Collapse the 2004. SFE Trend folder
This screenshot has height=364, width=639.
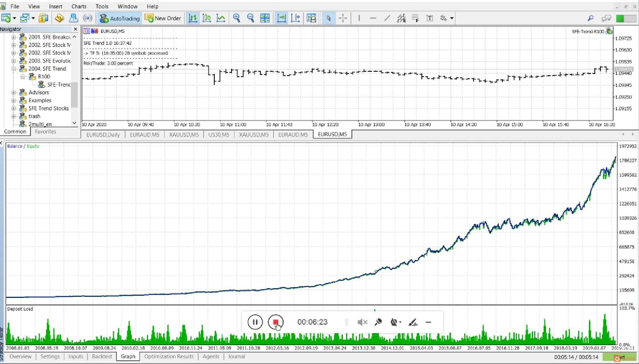(14, 68)
